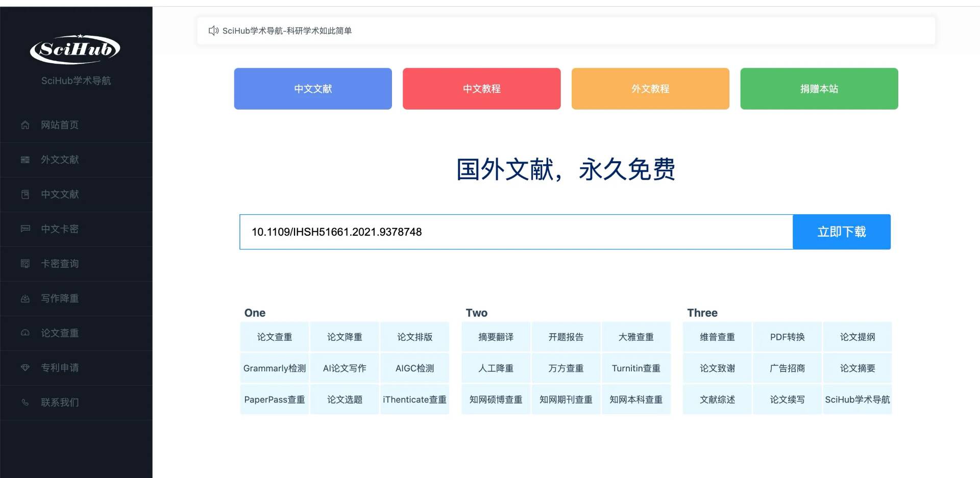The image size is (980, 478).
Task: Select 论文查重 in the sidebar
Action: pyautogui.click(x=77, y=333)
